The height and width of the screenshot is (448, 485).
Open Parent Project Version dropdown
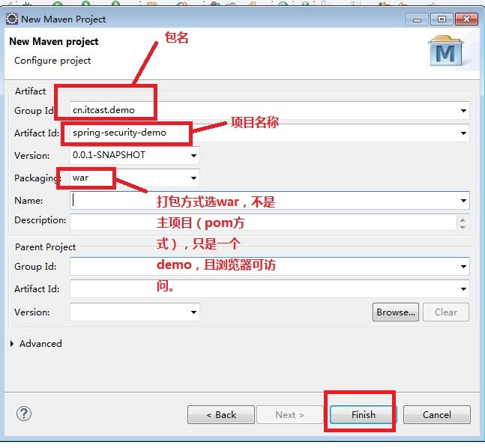(x=193, y=312)
